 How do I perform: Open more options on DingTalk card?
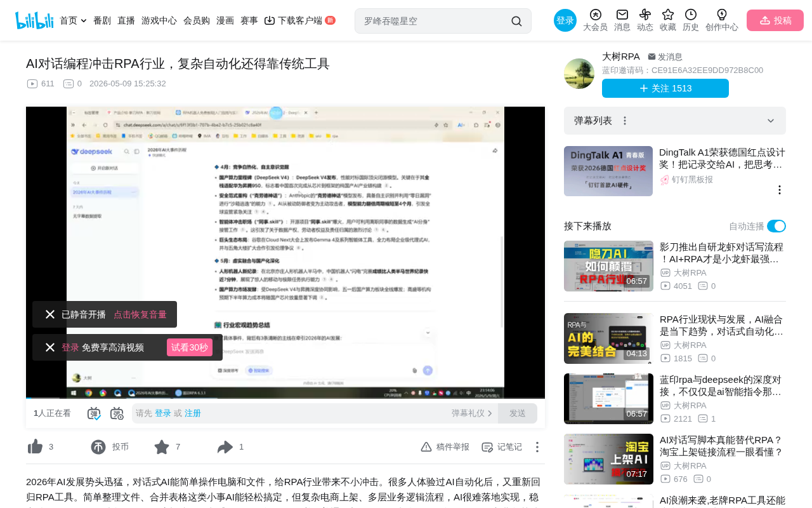(x=780, y=190)
